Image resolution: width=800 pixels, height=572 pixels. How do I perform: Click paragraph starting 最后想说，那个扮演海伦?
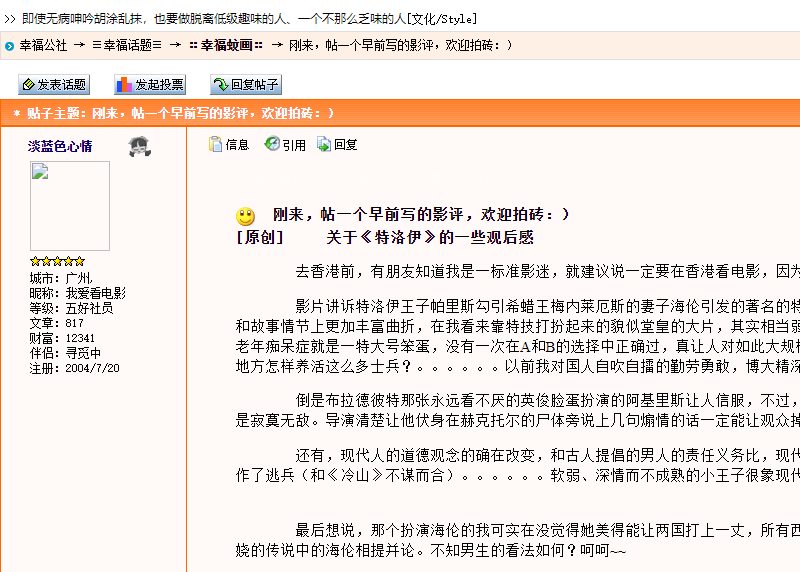click(518, 540)
